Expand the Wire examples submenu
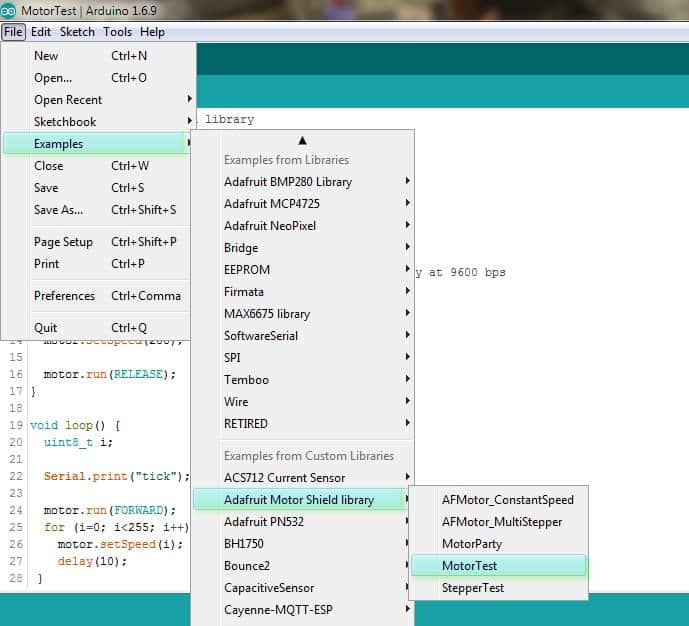689x626 pixels. point(303,402)
